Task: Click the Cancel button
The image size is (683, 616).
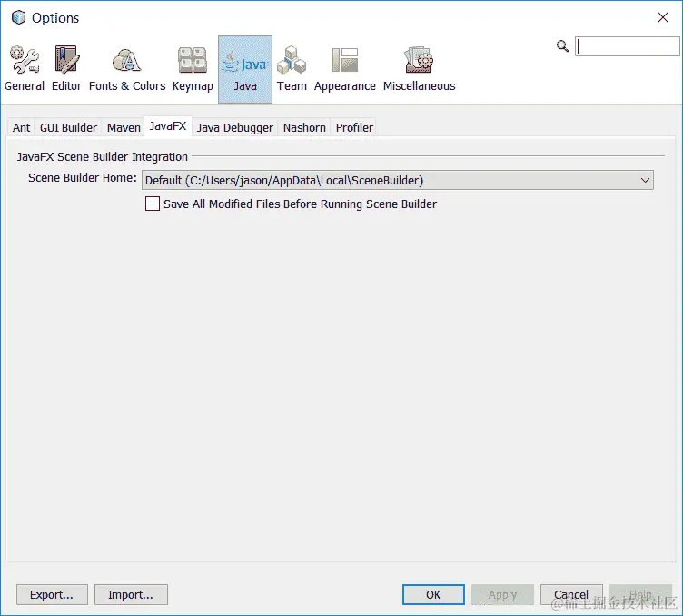Action: point(571,595)
